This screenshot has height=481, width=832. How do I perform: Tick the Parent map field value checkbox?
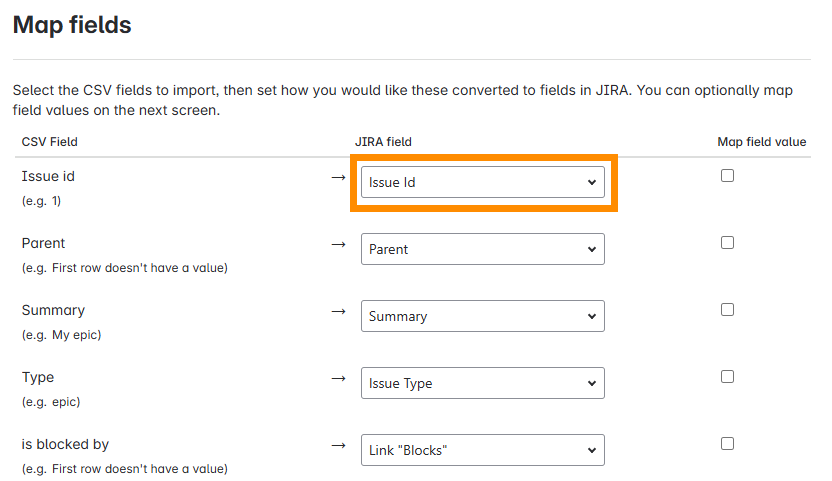(x=728, y=243)
